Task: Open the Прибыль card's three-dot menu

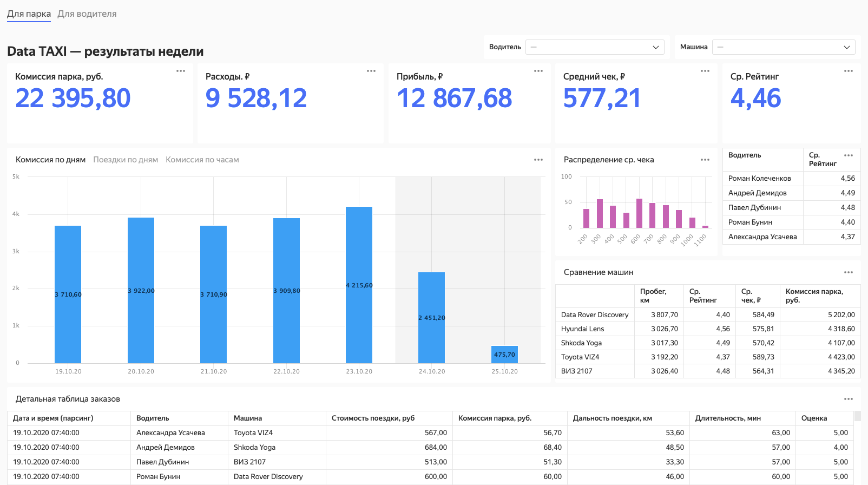Action: 538,71
